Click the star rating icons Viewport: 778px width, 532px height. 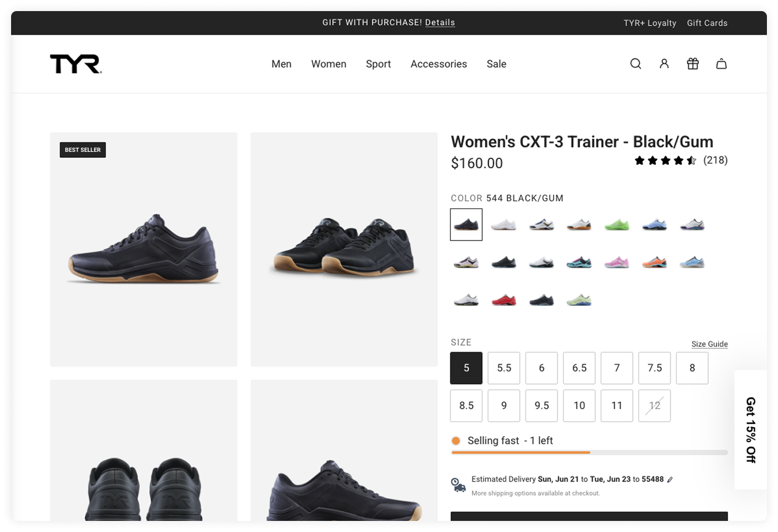pyautogui.click(x=665, y=161)
